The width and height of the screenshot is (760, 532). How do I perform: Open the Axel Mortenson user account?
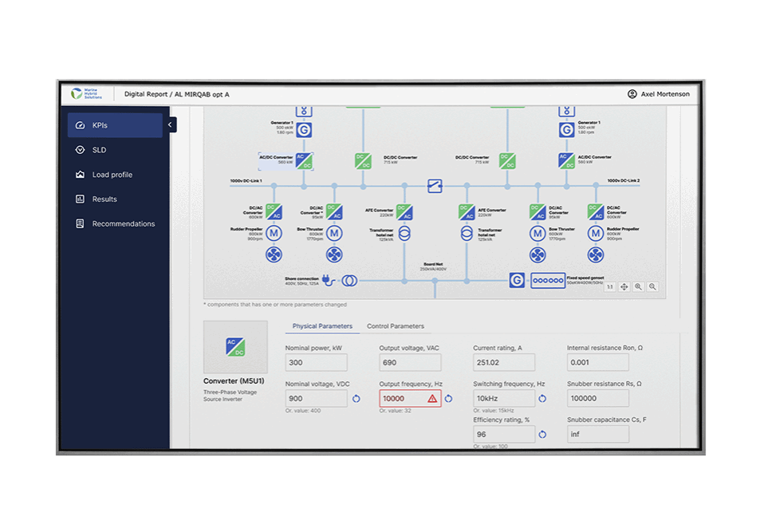pos(658,94)
